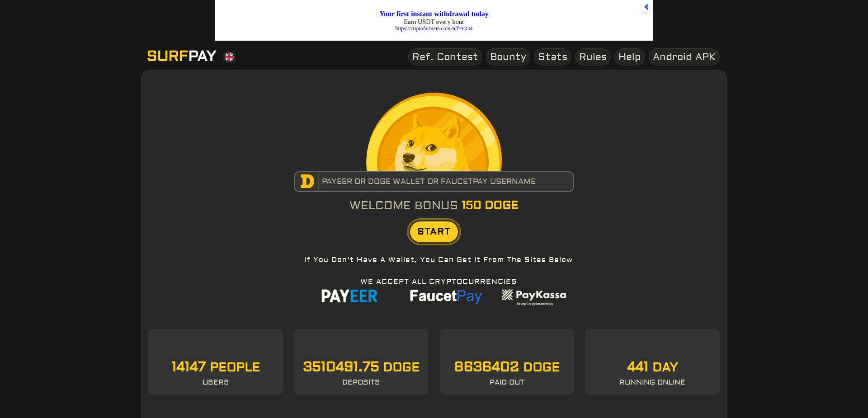This screenshot has height=418, width=868.
Task: Click the 14147 PEOPLE users stat box
Action: tap(215, 362)
